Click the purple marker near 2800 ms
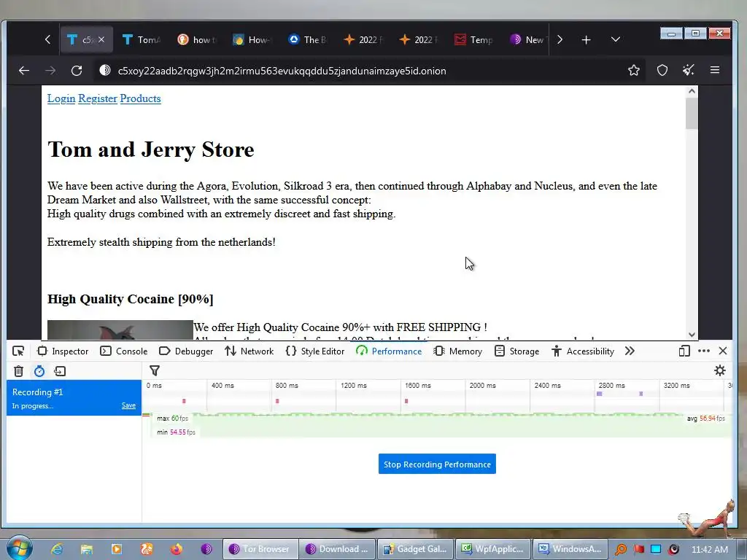 600,393
